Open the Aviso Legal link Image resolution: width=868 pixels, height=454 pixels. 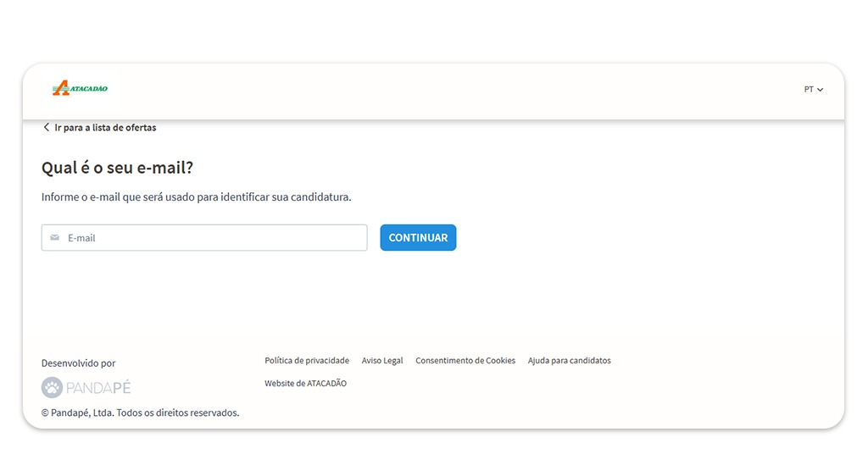pyautogui.click(x=382, y=361)
